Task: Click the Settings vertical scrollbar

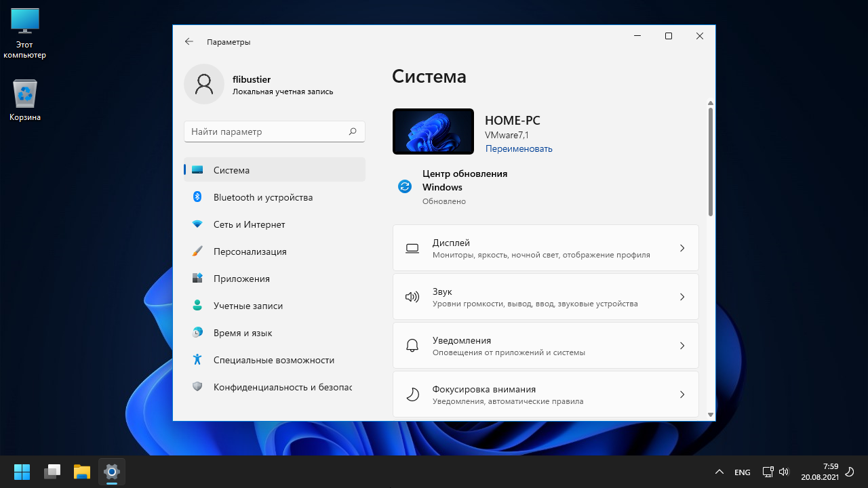Action: (x=710, y=163)
